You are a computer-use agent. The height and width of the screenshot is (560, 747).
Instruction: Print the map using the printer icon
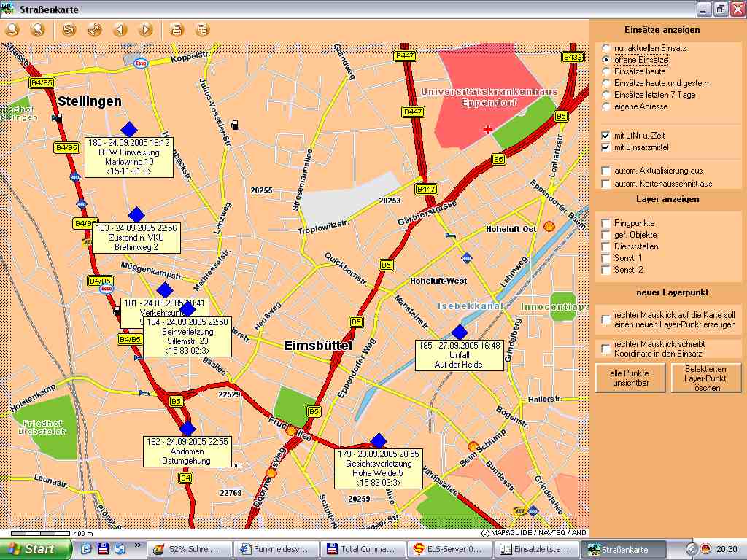pyautogui.click(x=176, y=30)
